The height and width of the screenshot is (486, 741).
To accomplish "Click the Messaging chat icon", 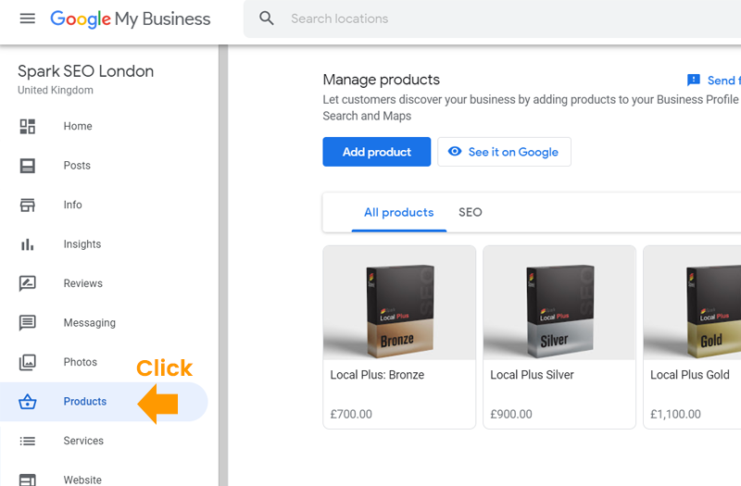I will pyautogui.click(x=27, y=323).
